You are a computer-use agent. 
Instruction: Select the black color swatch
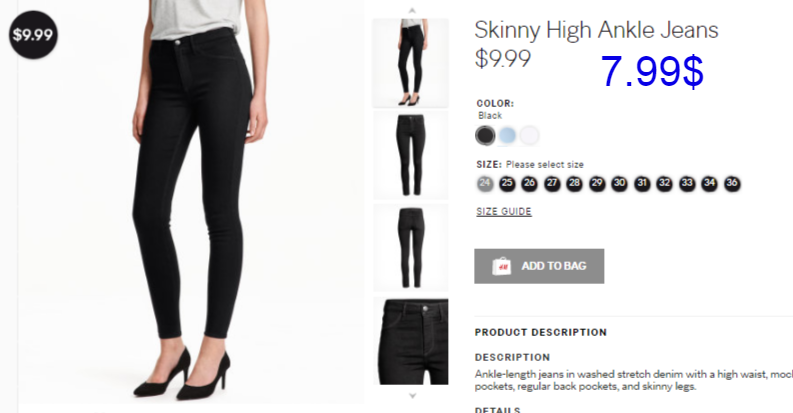pyautogui.click(x=485, y=135)
